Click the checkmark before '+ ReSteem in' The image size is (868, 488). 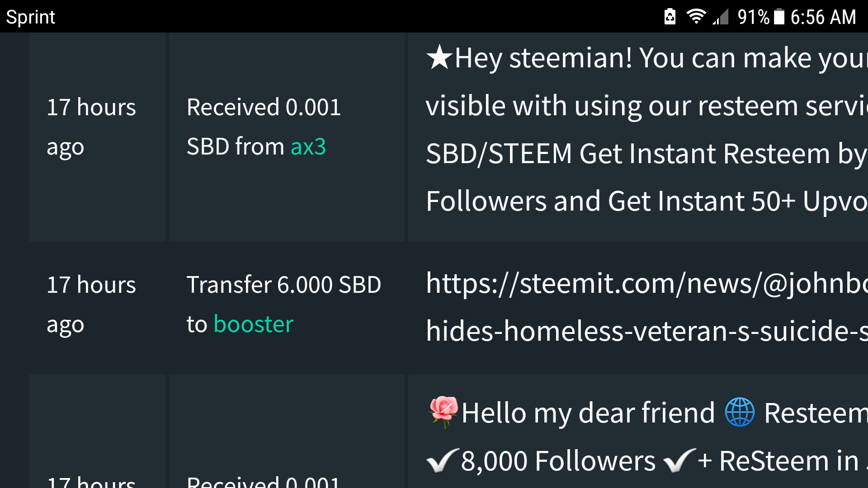[x=679, y=460]
